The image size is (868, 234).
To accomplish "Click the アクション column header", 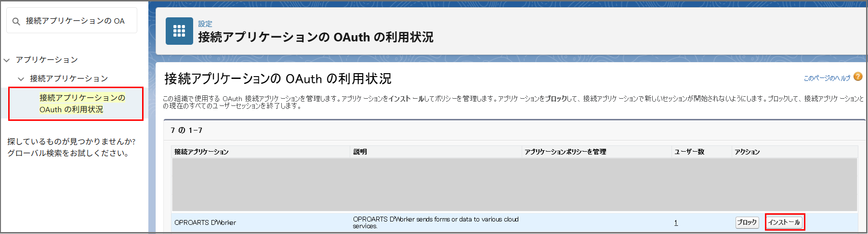I will [747, 152].
